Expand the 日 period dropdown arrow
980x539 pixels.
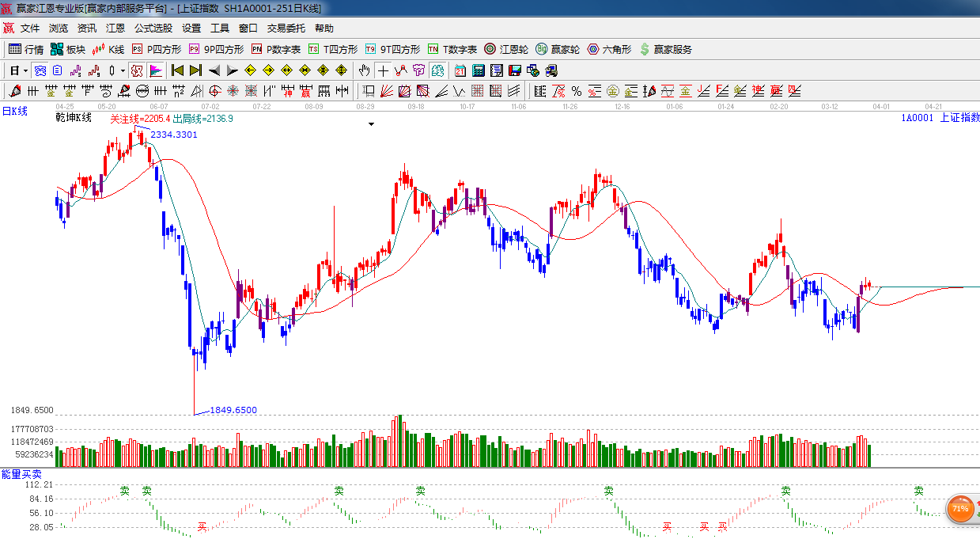tap(25, 70)
